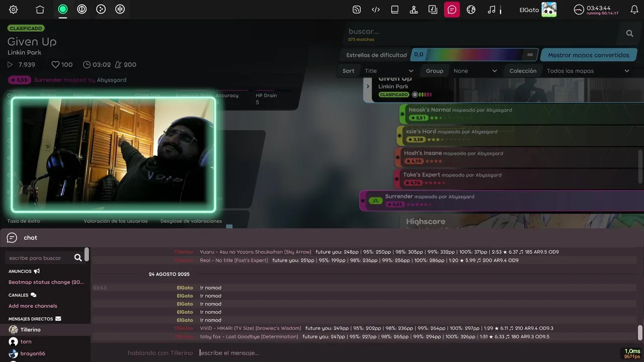Toggle the chat overlay icon
Screen dimensions: 644x362
452,10
